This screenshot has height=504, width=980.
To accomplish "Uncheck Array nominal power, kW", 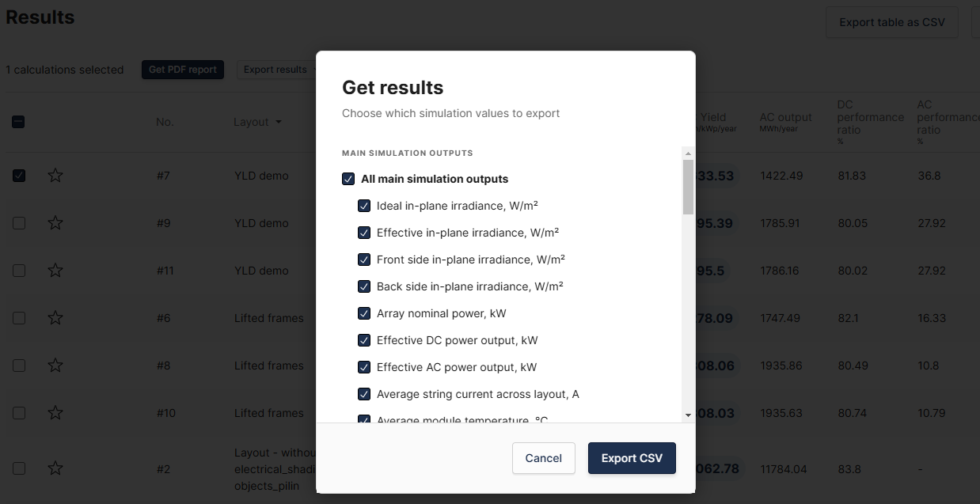I will [x=364, y=313].
